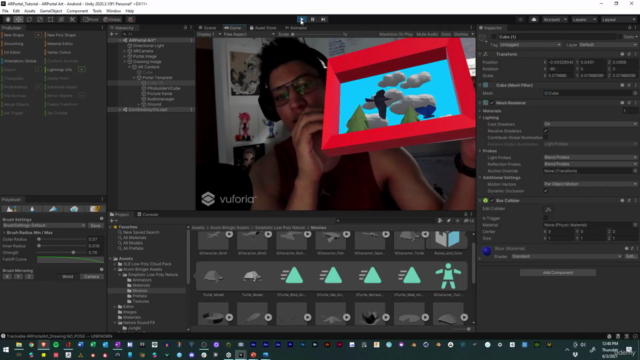Screen dimensions: 640x360
Task: Open the Tag dropdown set to Untagged
Action: (530, 44)
